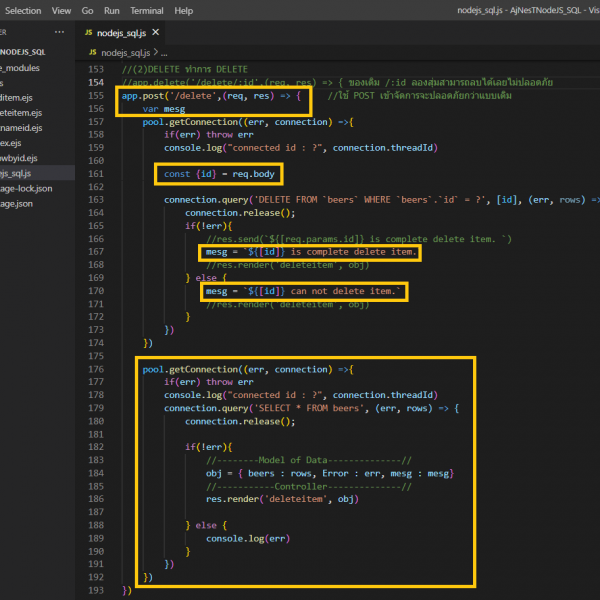The height and width of the screenshot is (600, 600).
Task: Open the Selection menu
Action: (23, 10)
